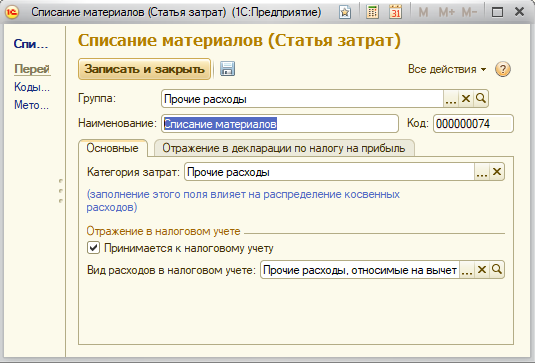The width and height of the screenshot is (535, 363).
Task: Click into the Наименование input field
Action: point(280,124)
